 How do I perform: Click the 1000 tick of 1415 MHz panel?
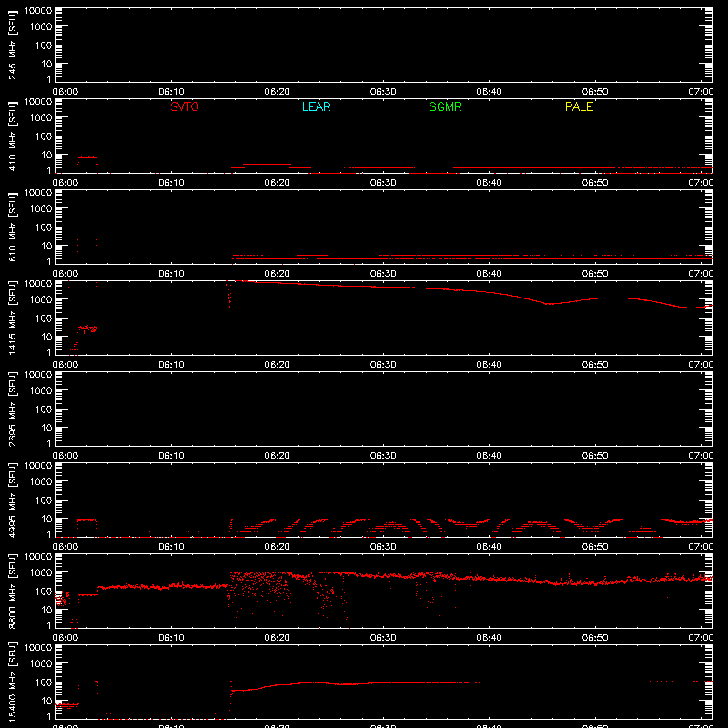coord(41,300)
